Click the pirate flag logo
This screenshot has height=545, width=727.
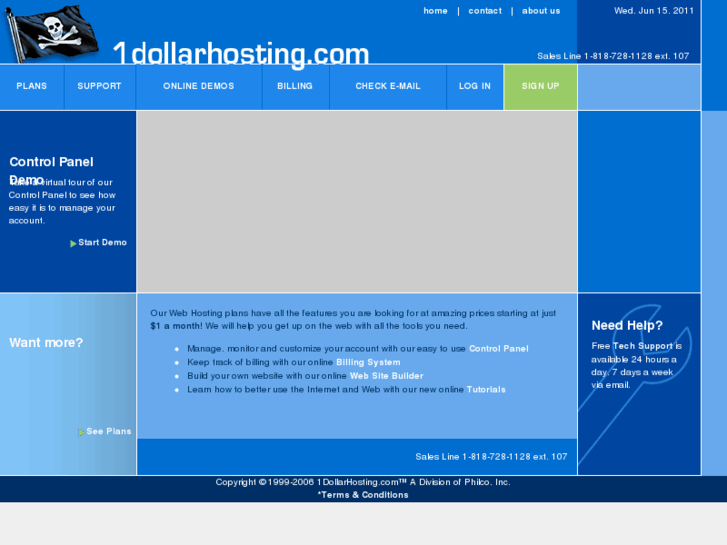[x=51, y=33]
